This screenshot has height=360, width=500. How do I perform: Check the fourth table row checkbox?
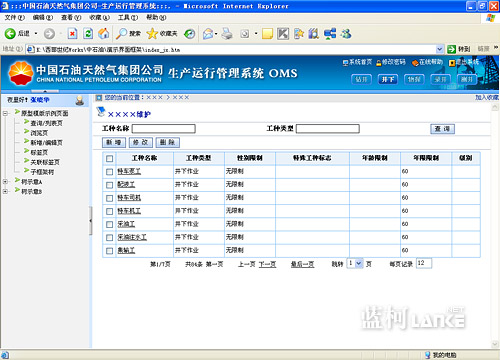pyautogui.click(x=109, y=211)
